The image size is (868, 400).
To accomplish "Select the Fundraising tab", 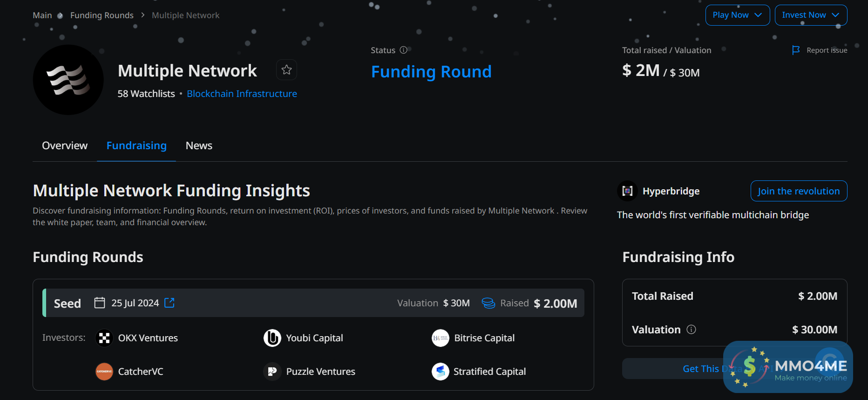I will click(136, 145).
